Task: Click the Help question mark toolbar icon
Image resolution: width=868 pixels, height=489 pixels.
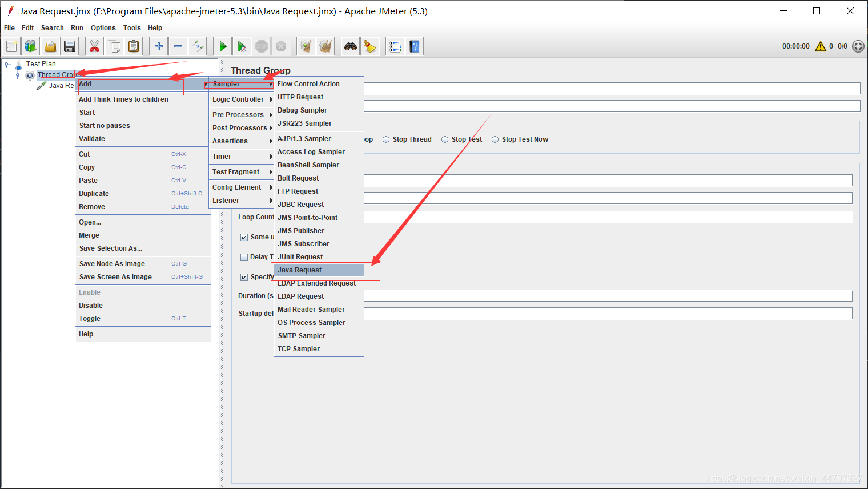Action: [415, 46]
